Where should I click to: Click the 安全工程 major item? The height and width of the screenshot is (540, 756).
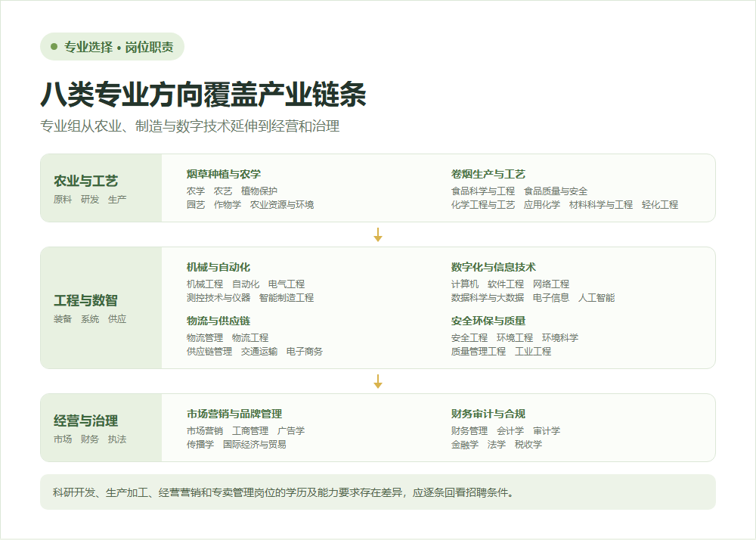coord(469,338)
